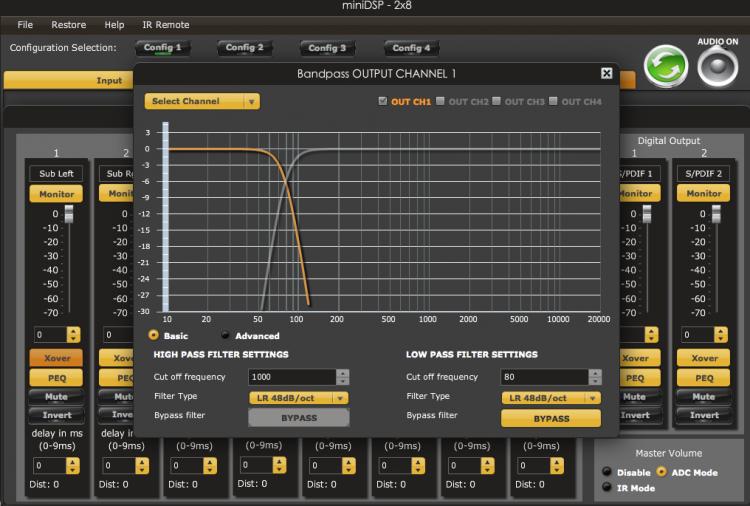Adjust Sub Left delay stepper

(x=73, y=465)
